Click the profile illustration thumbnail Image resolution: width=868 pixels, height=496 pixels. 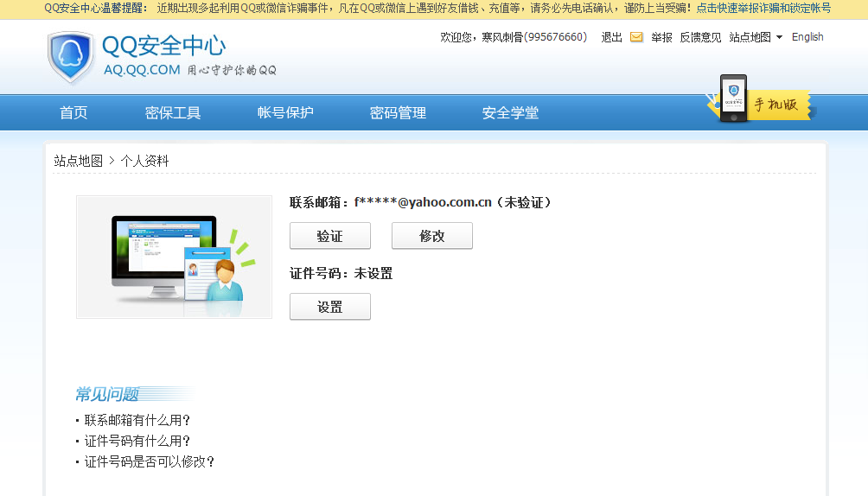[175, 257]
